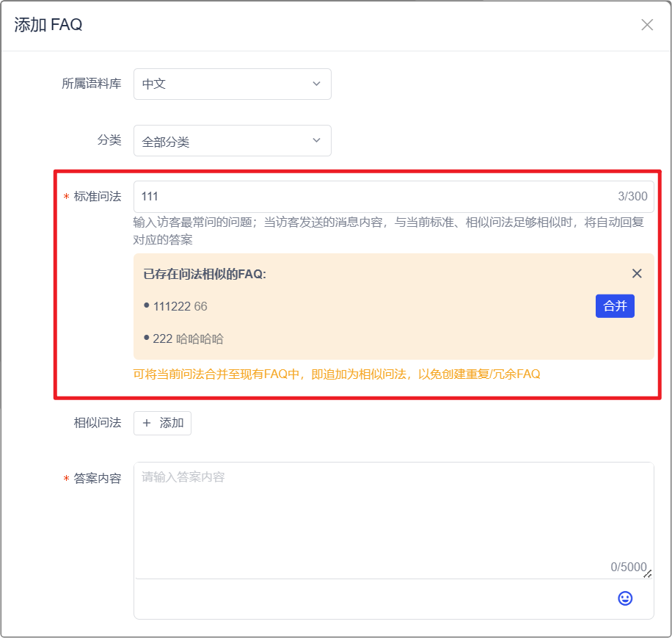
Task: Click the plus icon beside 添加
Action: [x=147, y=424]
